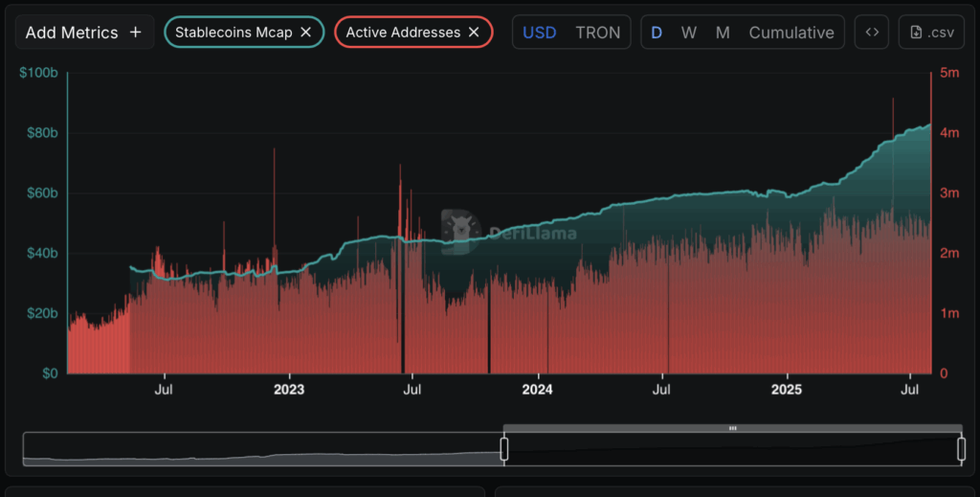Click 2024 label on time axis
Viewport: 980px width, 497px height.
click(x=537, y=390)
